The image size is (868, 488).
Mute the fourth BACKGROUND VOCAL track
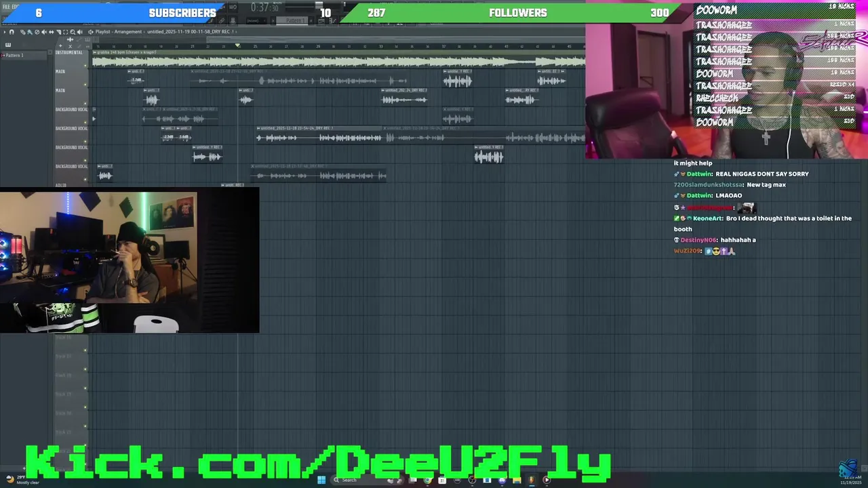click(85, 179)
